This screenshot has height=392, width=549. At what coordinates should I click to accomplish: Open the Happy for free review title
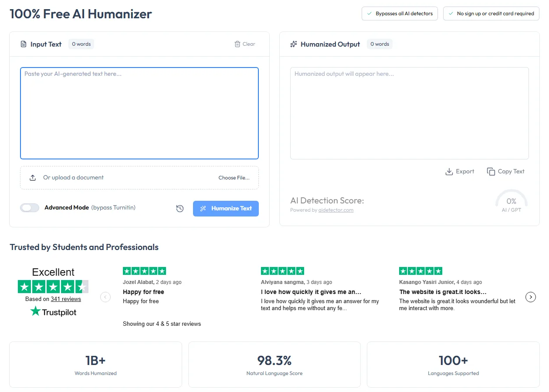(x=143, y=292)
